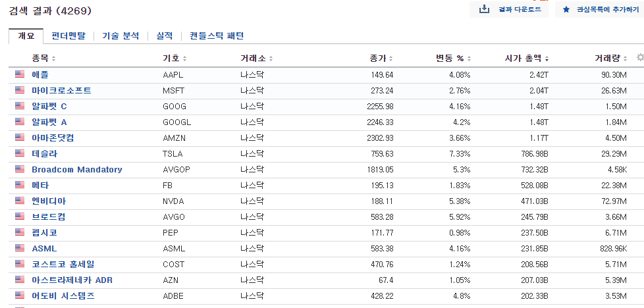The height and width of the screenshot is (308, 644).
Task: Click the volume value 90.30M
Action: (614, 75)
